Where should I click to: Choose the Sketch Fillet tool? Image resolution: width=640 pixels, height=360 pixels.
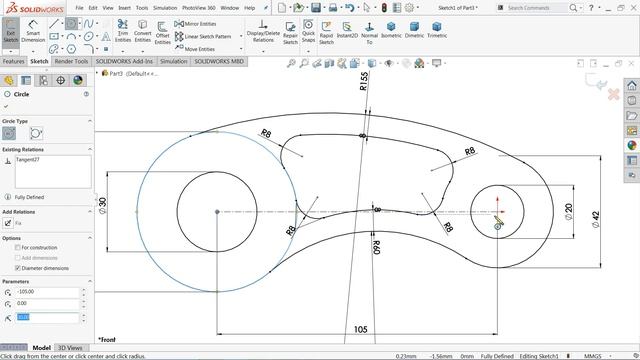click(x=89, y=49)
